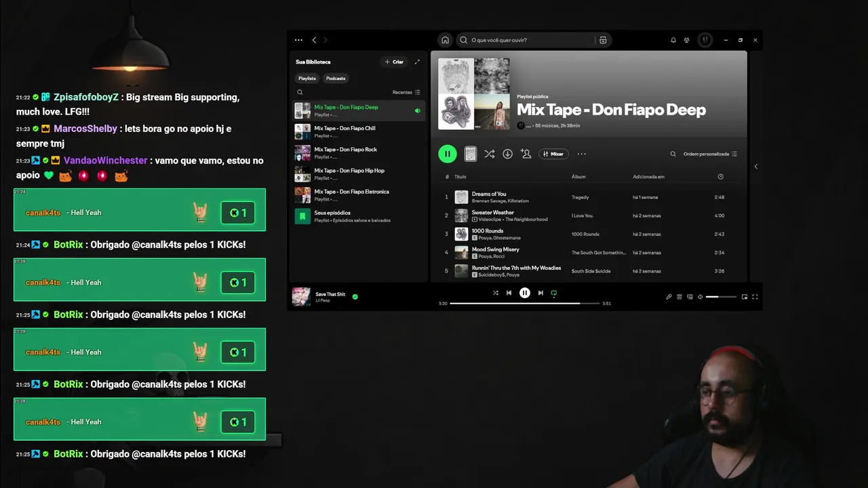This screenshot has width=868, height=488.
Task: Open the play queue icon
Action: point(679,297)
